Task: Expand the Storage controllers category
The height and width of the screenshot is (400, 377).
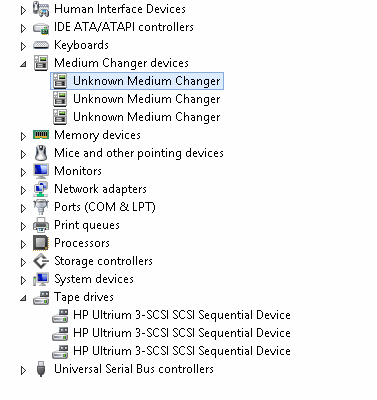Action: 23,262
